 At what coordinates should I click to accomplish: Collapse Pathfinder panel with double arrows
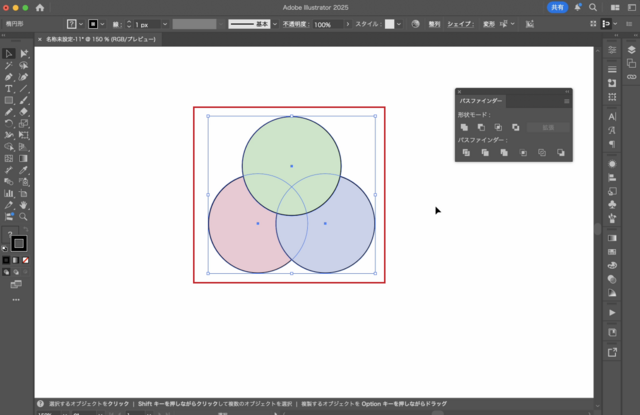click(567, 91)
